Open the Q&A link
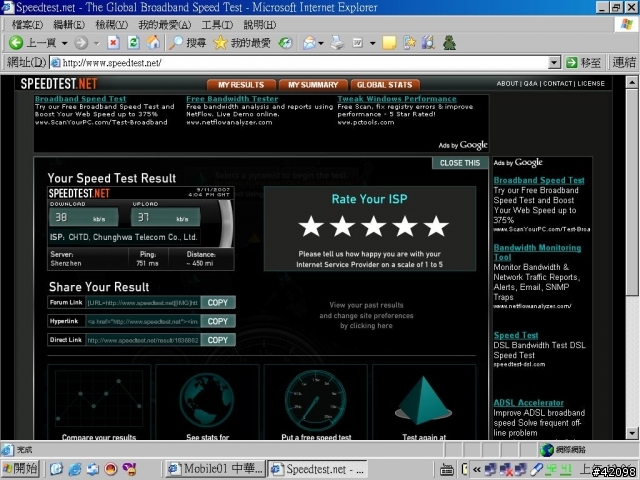Image resolution: width=640 pixels, height=480 pixels. (x=530, y=83)
